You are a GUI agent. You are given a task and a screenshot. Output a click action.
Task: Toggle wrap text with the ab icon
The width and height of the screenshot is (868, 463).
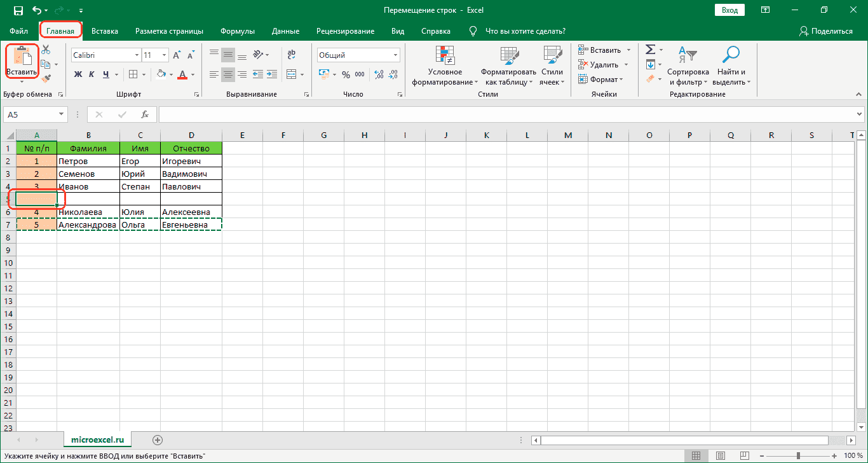click(x=291, y=54)
